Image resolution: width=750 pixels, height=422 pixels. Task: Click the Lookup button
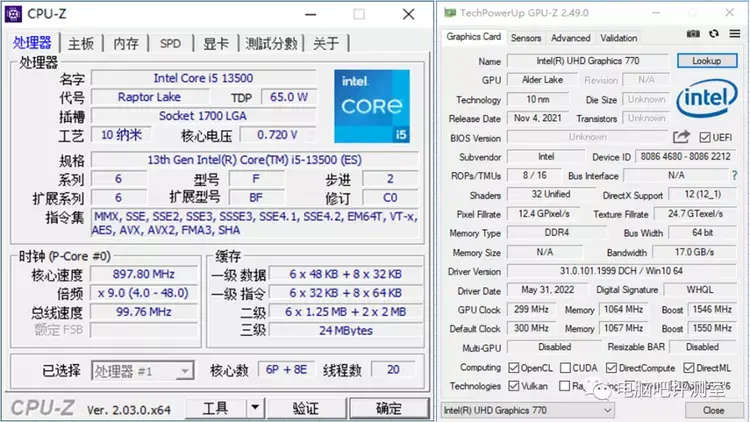(706, 61)
